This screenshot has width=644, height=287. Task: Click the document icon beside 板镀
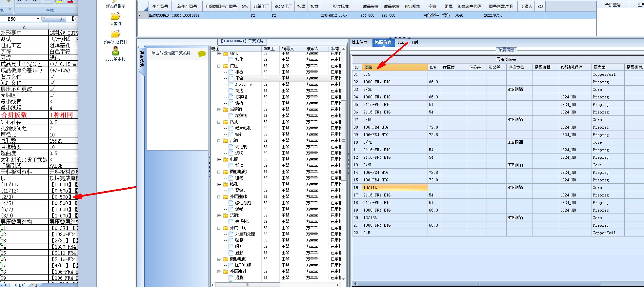click(x=231, y=165)
